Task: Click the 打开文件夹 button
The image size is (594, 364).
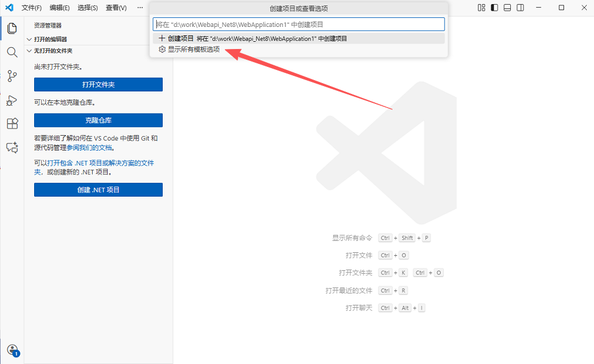Action: coord(99,84)
